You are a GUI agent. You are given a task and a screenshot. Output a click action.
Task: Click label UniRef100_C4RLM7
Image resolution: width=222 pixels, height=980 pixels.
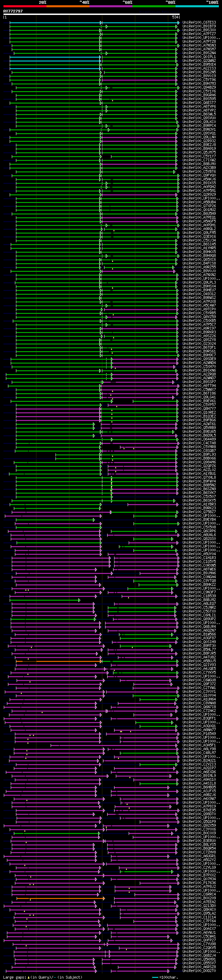tap(199, 753)
